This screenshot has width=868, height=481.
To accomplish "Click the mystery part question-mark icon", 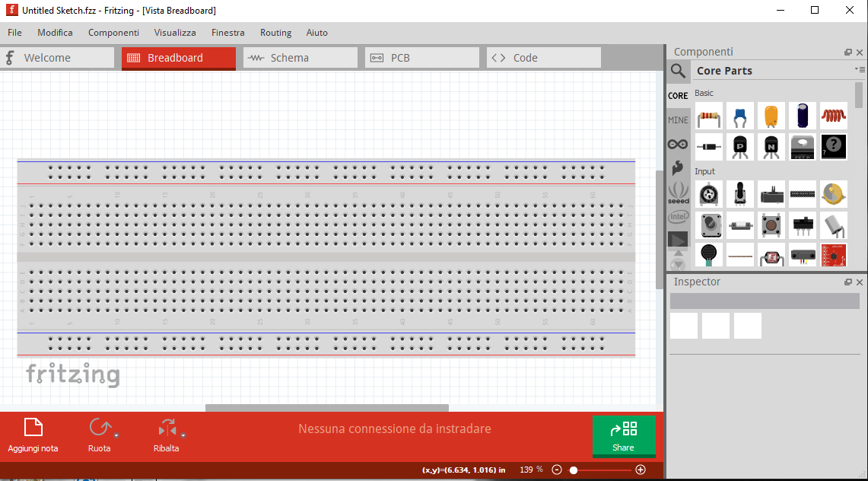I will (x=834, y=146).
